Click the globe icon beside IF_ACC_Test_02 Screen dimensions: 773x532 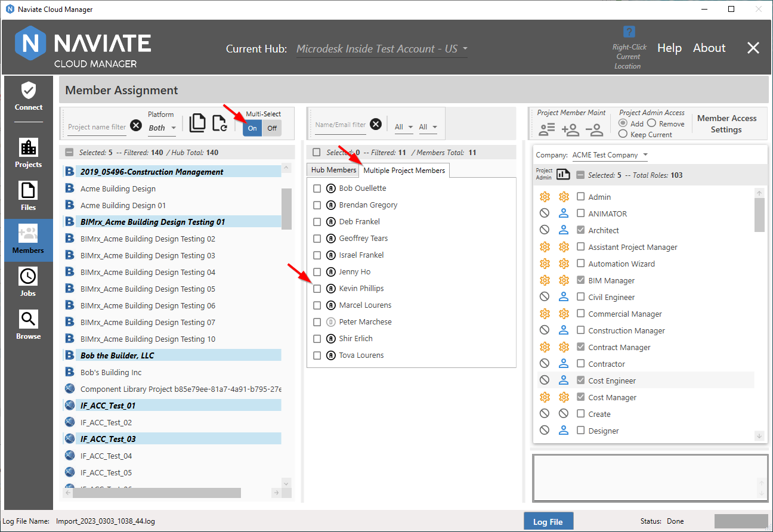69,422
